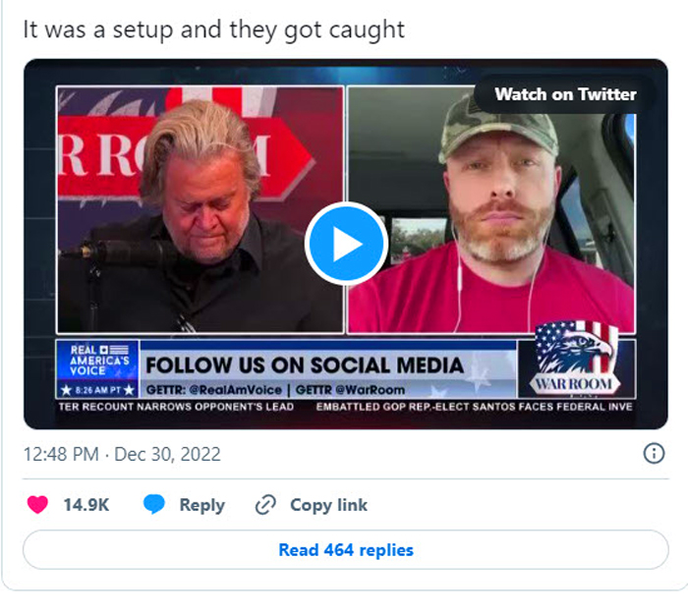Click the chain link icon
688x616 pixels.
point(265,505)
